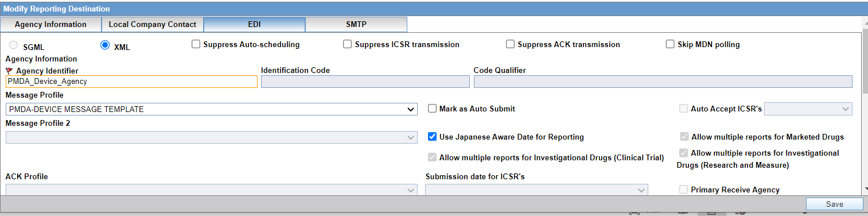The image size is (868, 216).
Task: Click the Modify Reporting Destination title
Action: 56,9
